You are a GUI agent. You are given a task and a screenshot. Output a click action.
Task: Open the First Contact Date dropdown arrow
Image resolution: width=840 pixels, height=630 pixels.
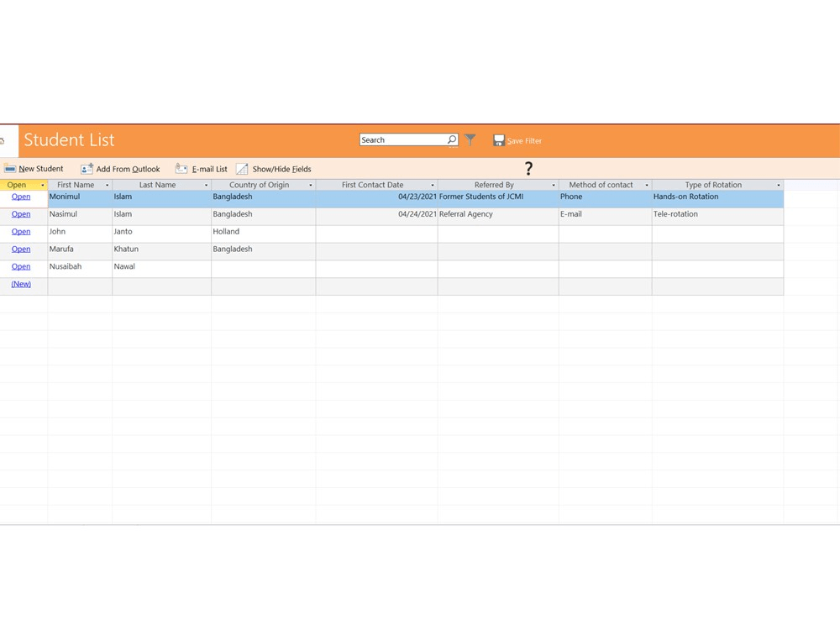pyautogui.click(x=433, y=185)
